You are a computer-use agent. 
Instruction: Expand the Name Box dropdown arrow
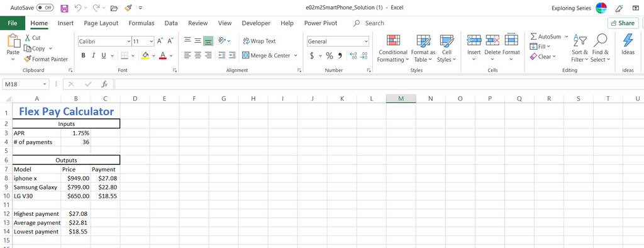click(x=45, y=84)
